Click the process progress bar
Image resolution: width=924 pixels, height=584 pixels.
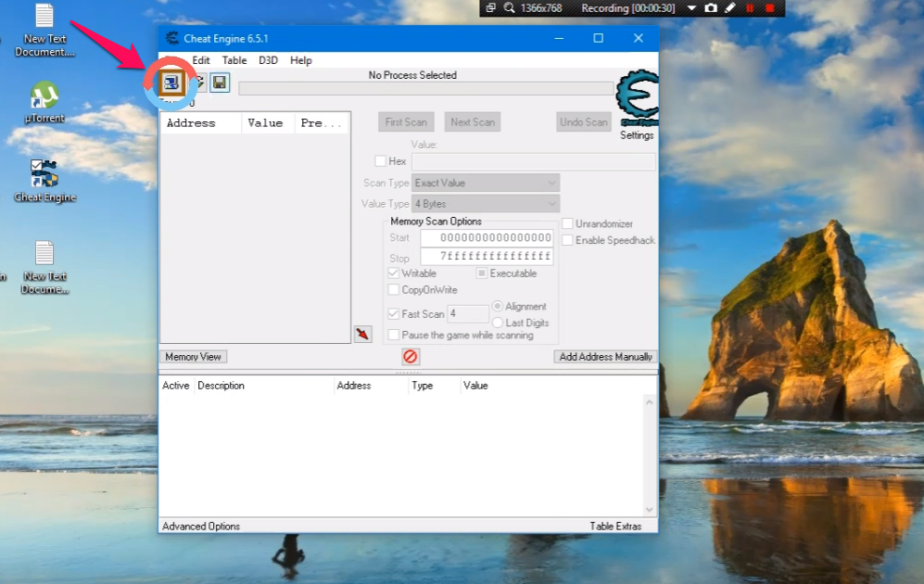pyautogui.click(x=426, y=88)
